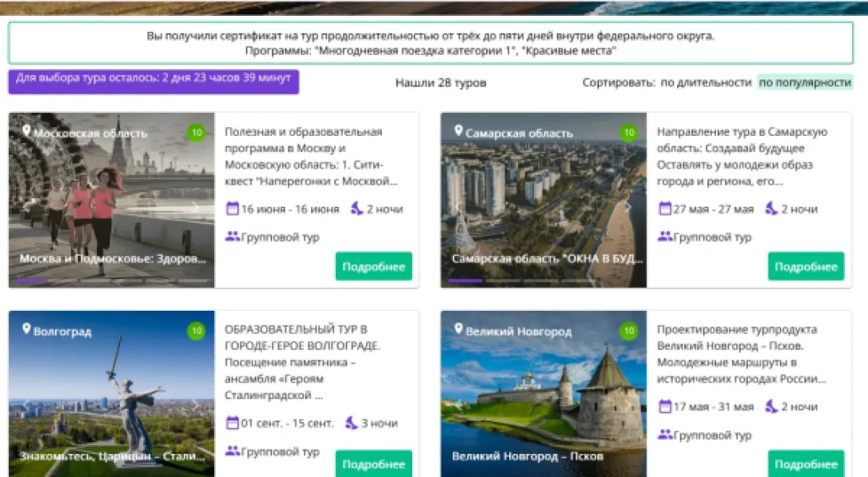The width and height of the screenshot is (868, 477).
Task: Click the location pin on Самарская область card
Action: tap(458, 130)
